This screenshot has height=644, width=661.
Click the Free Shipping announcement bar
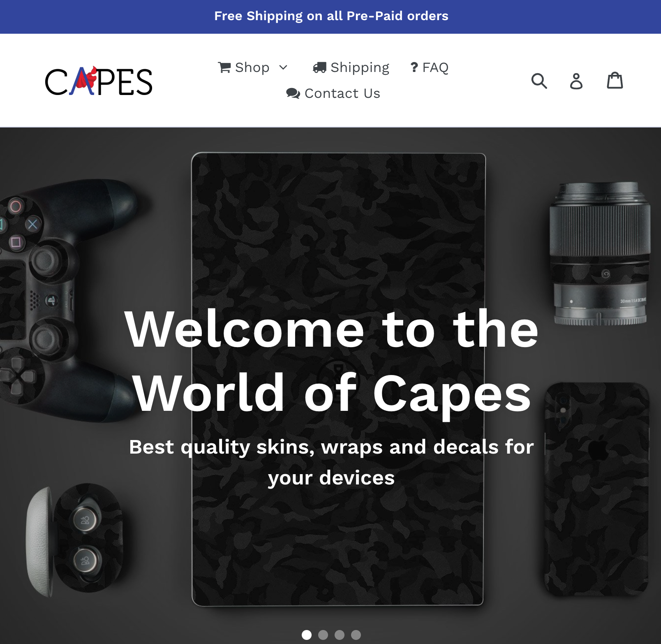[x=330, y=16]
